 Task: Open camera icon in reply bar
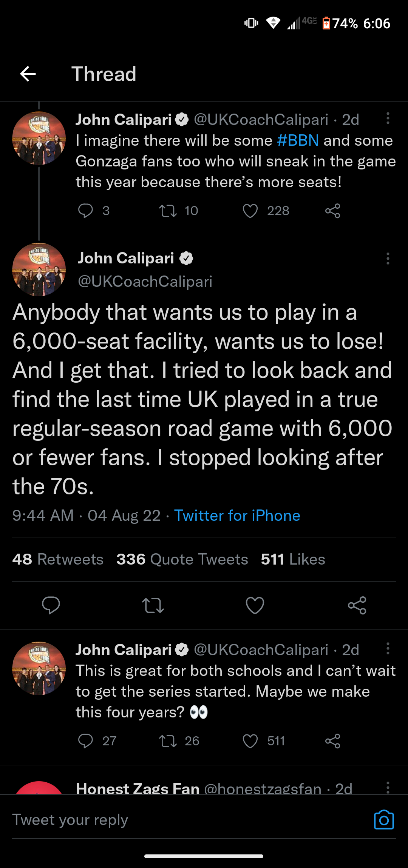[384, 820]
